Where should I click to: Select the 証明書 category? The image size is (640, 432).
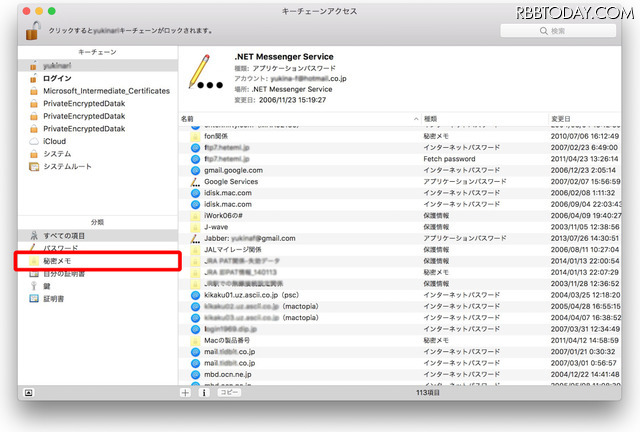pos(98,299)
